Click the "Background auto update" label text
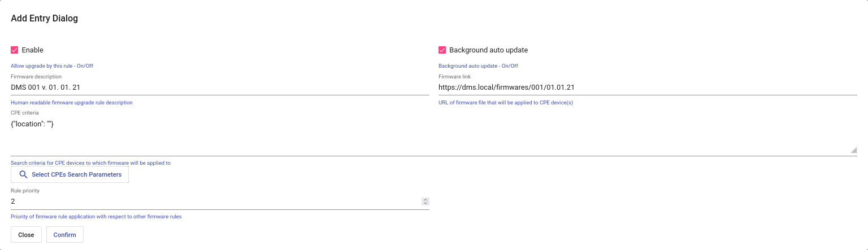Screen dimensions: 868x250 click(488, 50)
